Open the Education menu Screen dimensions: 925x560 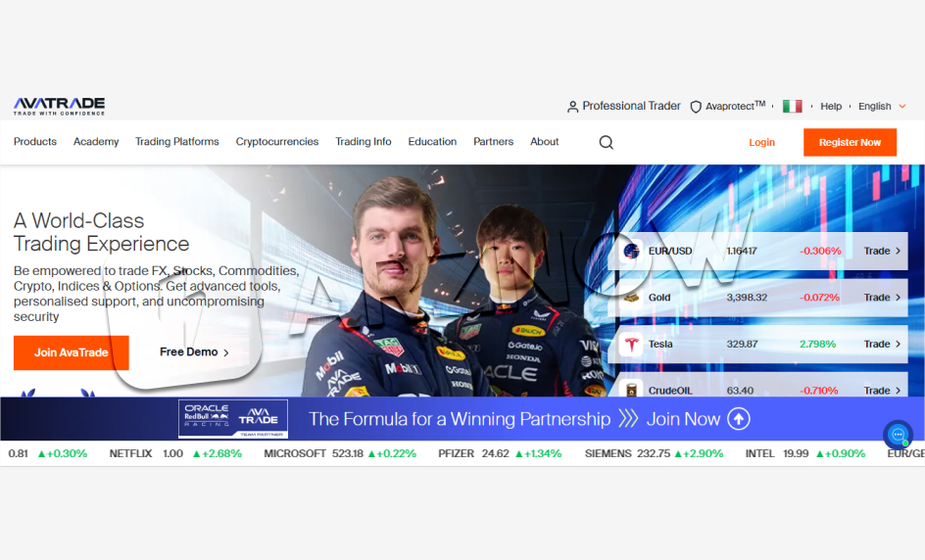click(432, 142)
